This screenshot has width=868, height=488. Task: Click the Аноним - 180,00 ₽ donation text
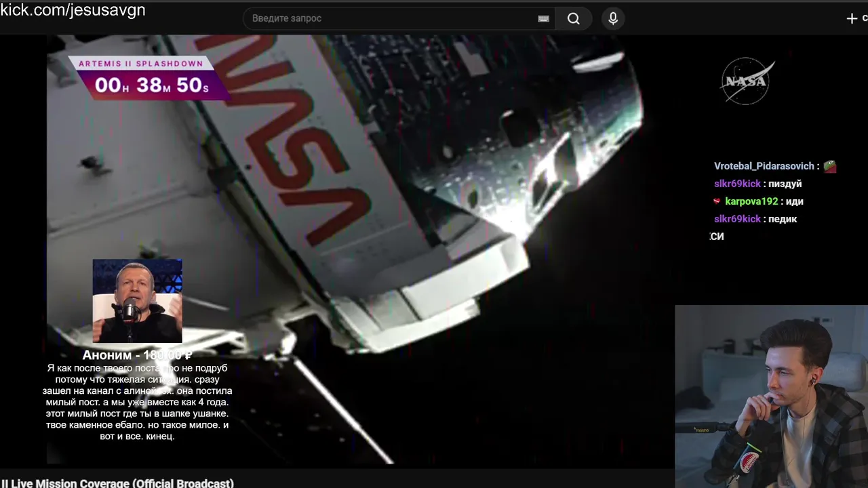pyautogui.click(x=137, y=355)
